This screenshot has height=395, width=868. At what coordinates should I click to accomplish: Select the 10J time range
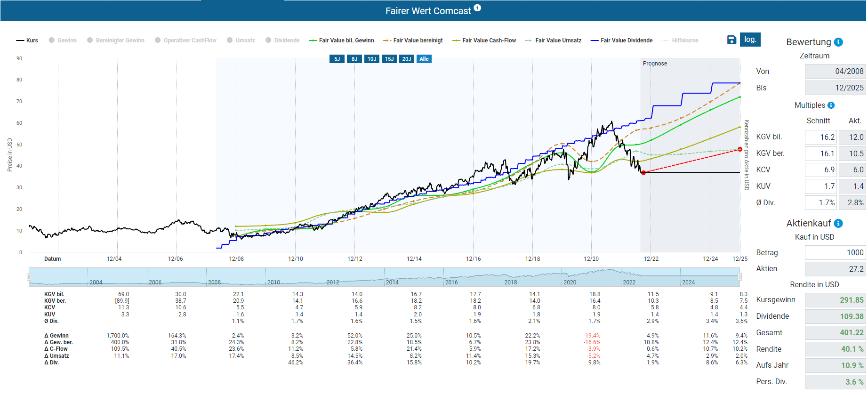coord(372,59)
